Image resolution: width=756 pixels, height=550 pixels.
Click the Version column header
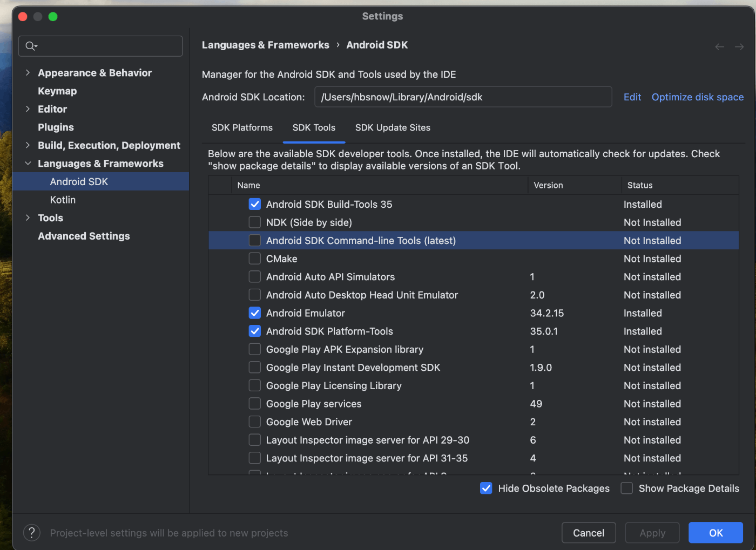[575, 185]
